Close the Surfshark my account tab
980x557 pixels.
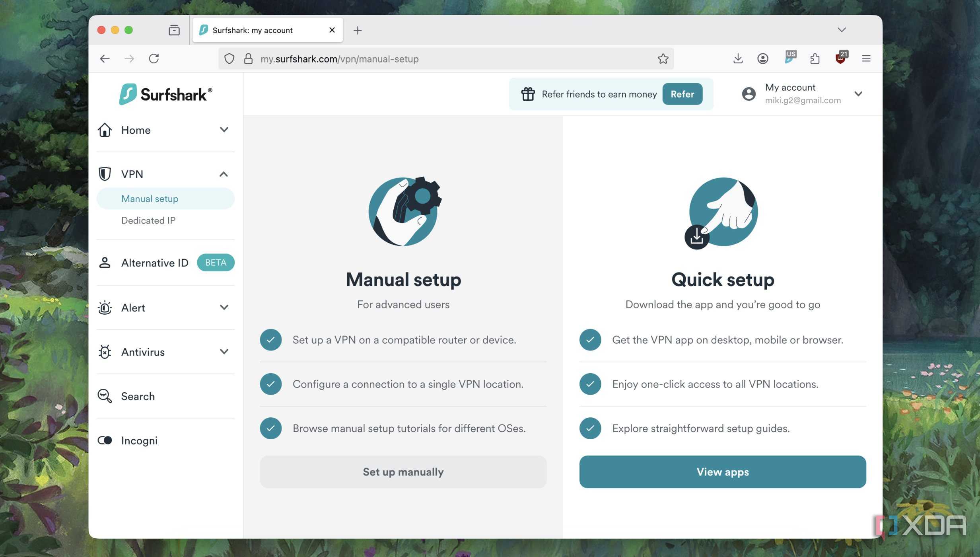coord(332,30)
